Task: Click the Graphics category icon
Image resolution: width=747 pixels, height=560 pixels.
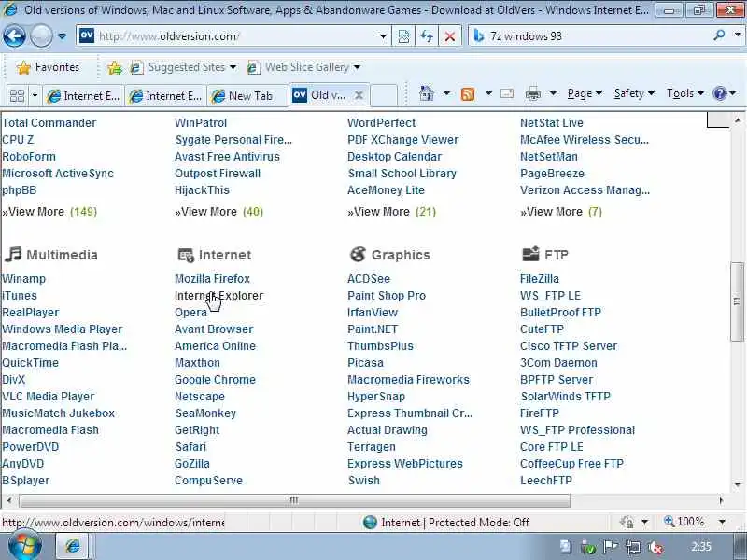Action: pyautogui.click(x=358, y=254)
